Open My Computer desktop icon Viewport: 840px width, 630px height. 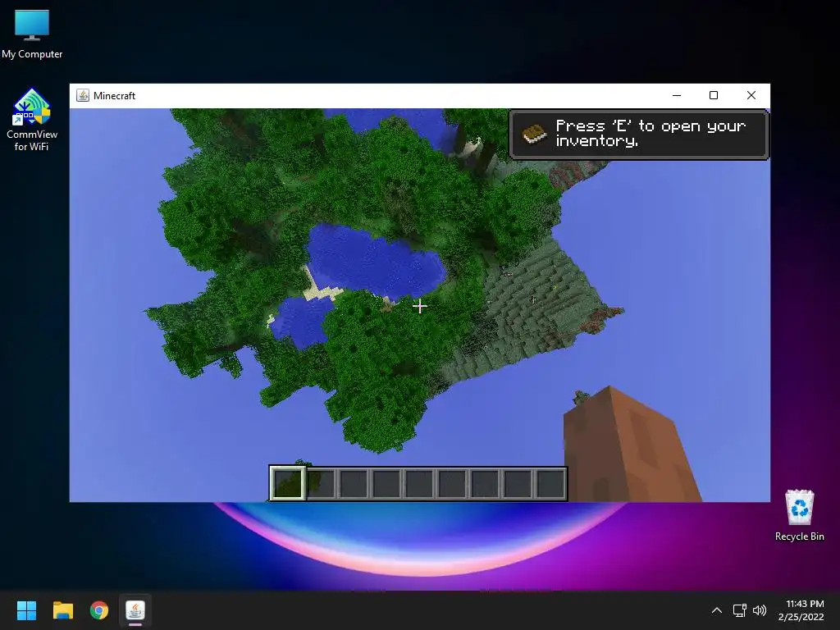[x=32, y=33]
